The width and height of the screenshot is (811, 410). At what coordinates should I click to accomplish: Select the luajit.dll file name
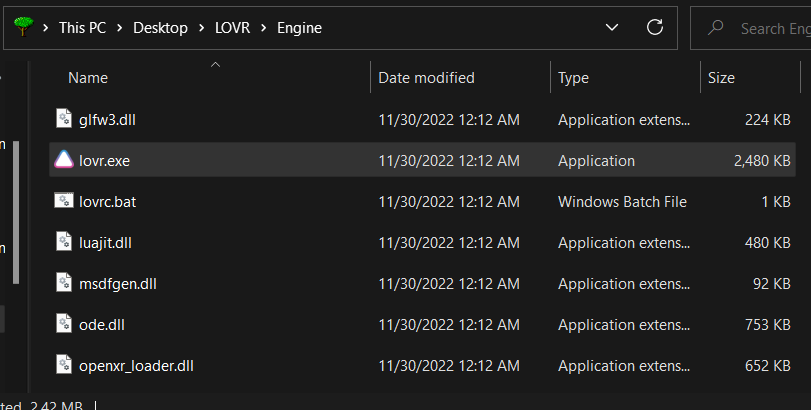(105, 243)
